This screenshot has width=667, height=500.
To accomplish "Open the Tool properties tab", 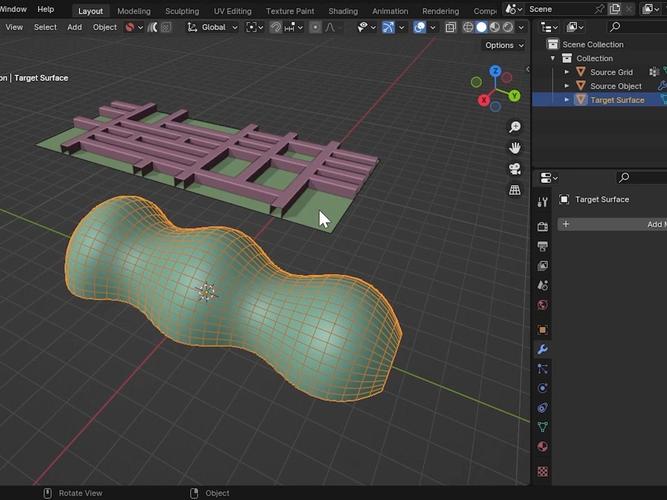I will (542, 202).
